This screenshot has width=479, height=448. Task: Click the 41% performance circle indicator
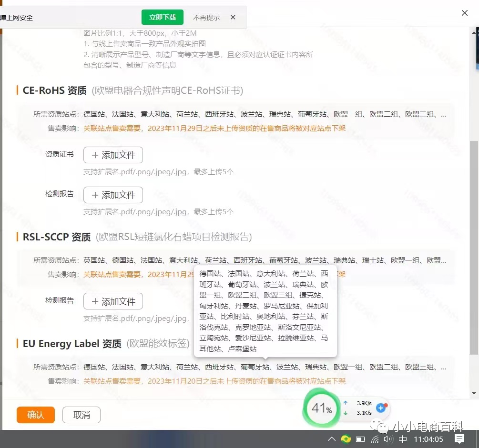pos(321,408)
